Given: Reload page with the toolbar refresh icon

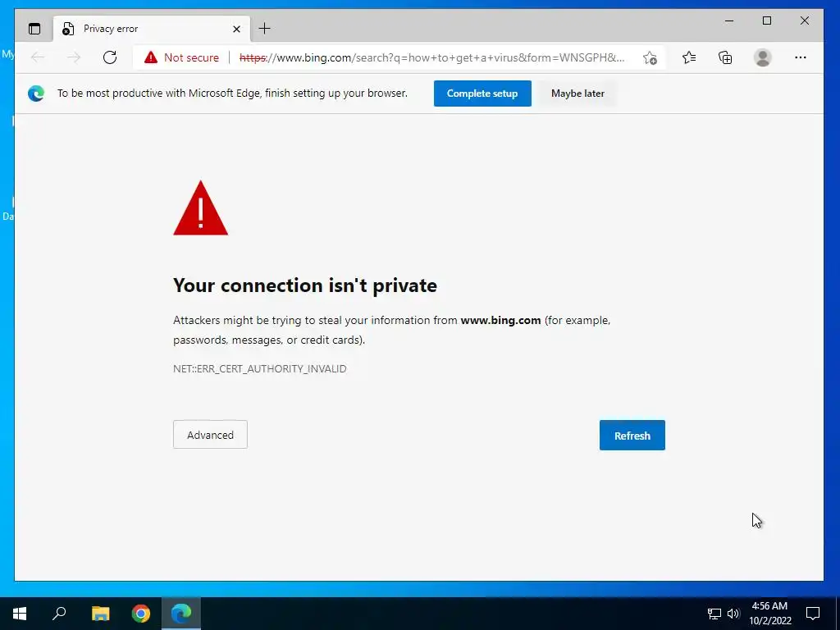Looking at the screenshot, I should (x=110, y=57).
